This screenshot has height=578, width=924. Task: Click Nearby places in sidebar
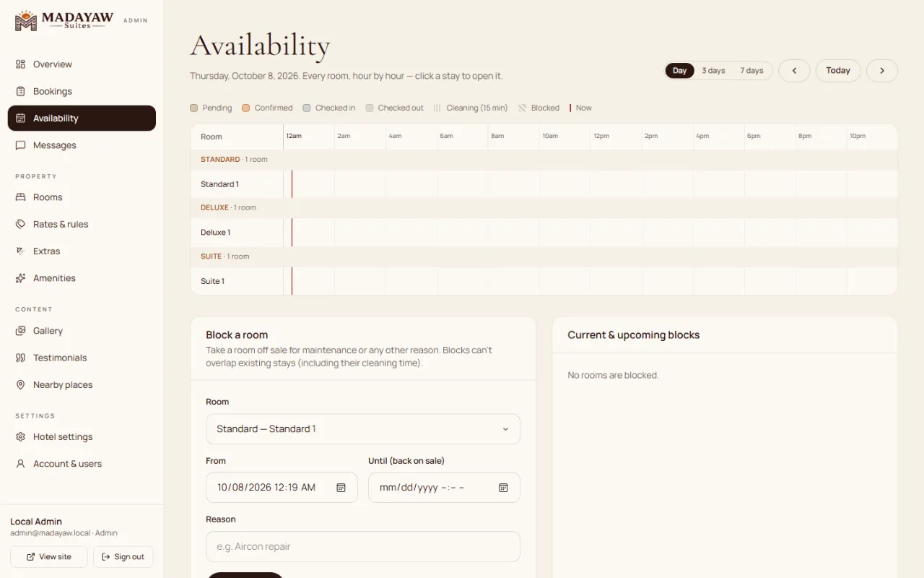point(82,385)
